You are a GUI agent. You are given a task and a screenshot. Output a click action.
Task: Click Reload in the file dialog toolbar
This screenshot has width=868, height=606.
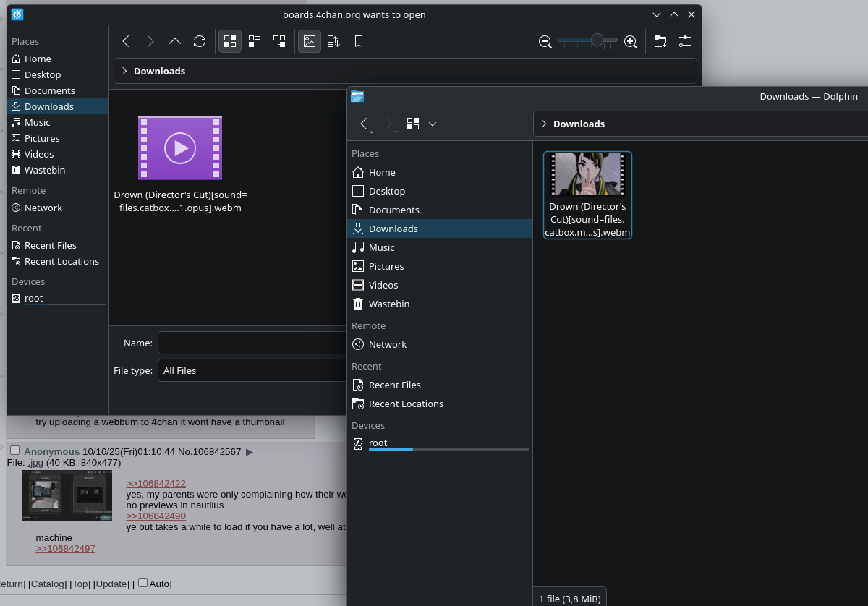(x=200, y=42)
